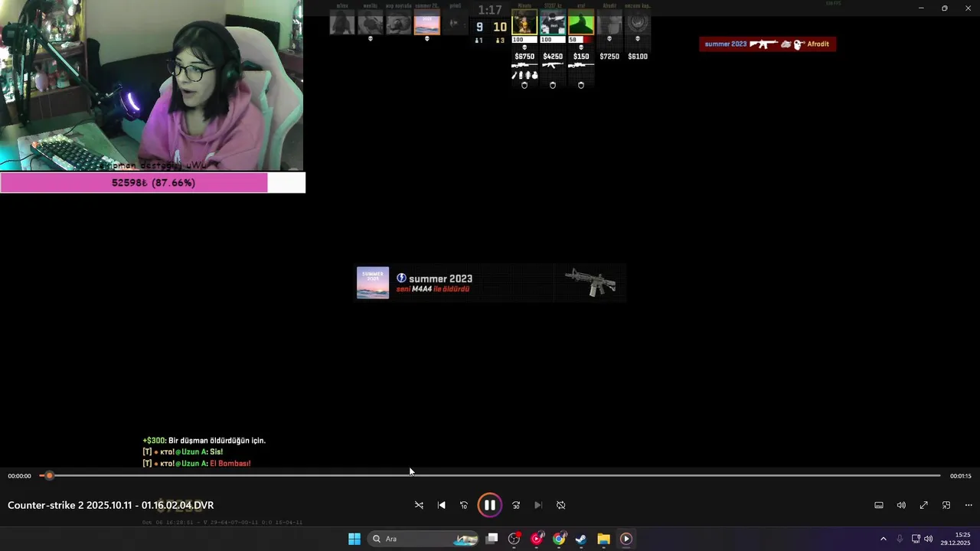
Task: Open Task View from taskbar
Action: click(492, 539)
